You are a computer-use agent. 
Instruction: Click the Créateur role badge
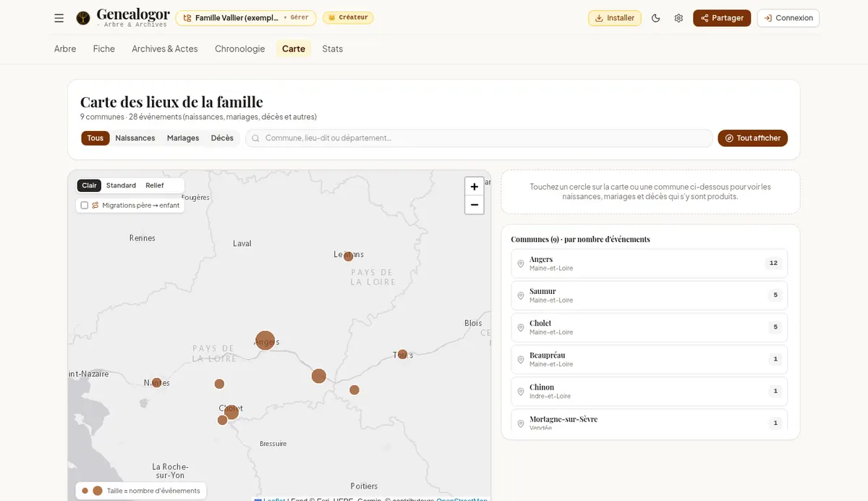click(348, 17)
